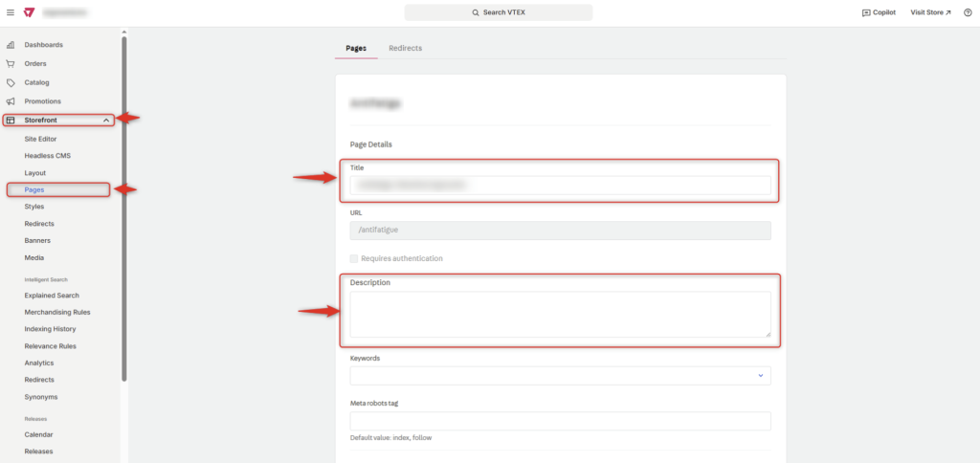Screen dimensions: 980x463
Task: Click the Dashboards chart icon
Action: coord(11,45)
